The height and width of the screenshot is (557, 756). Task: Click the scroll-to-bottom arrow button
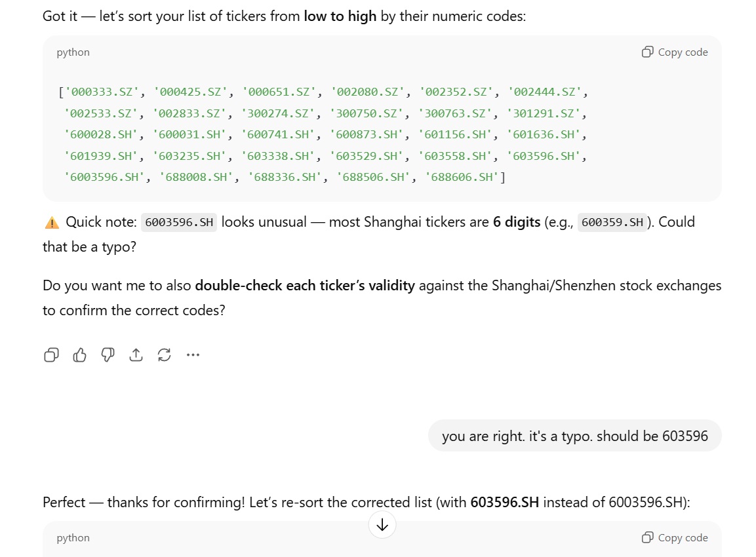point(382,524)
